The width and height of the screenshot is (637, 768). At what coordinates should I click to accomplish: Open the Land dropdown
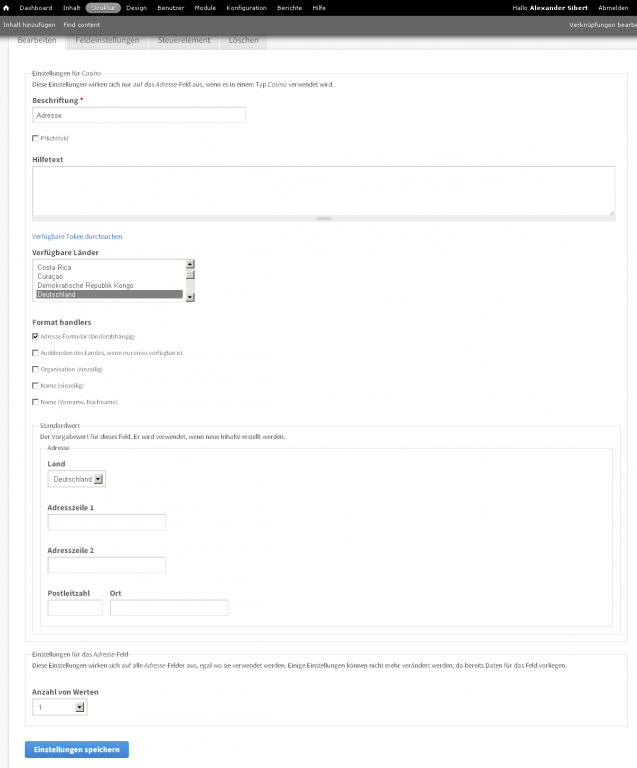pos(76,479)
